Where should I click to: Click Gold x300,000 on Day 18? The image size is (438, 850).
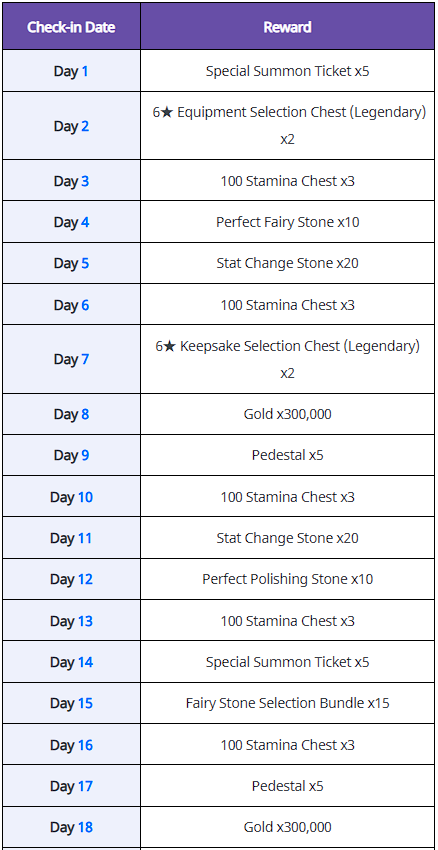(x=287, y=827)
